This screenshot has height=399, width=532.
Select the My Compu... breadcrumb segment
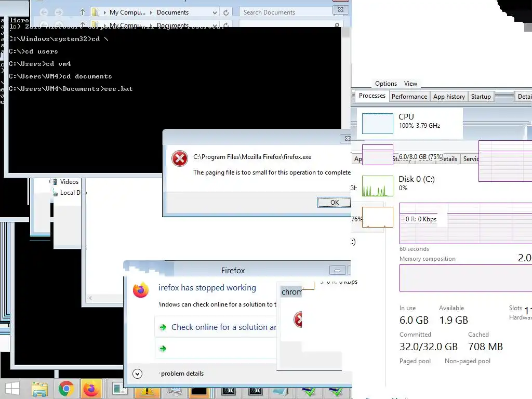click(127, 12)
